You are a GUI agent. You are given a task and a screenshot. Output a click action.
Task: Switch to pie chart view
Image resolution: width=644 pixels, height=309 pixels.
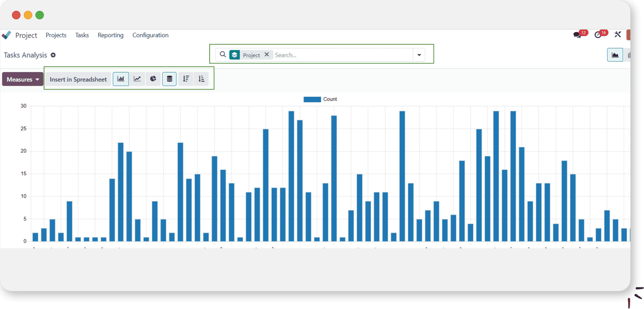tap(153, 79)
